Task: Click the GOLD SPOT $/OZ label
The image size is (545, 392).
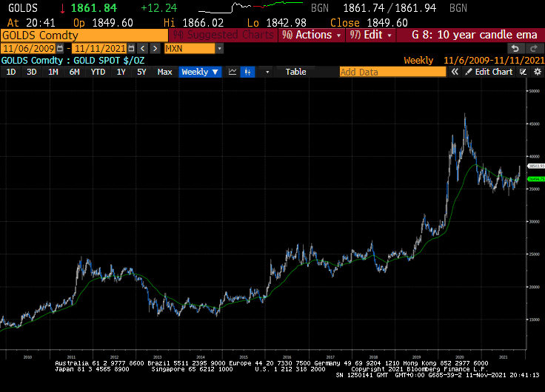Action: [x=109, y=61]
